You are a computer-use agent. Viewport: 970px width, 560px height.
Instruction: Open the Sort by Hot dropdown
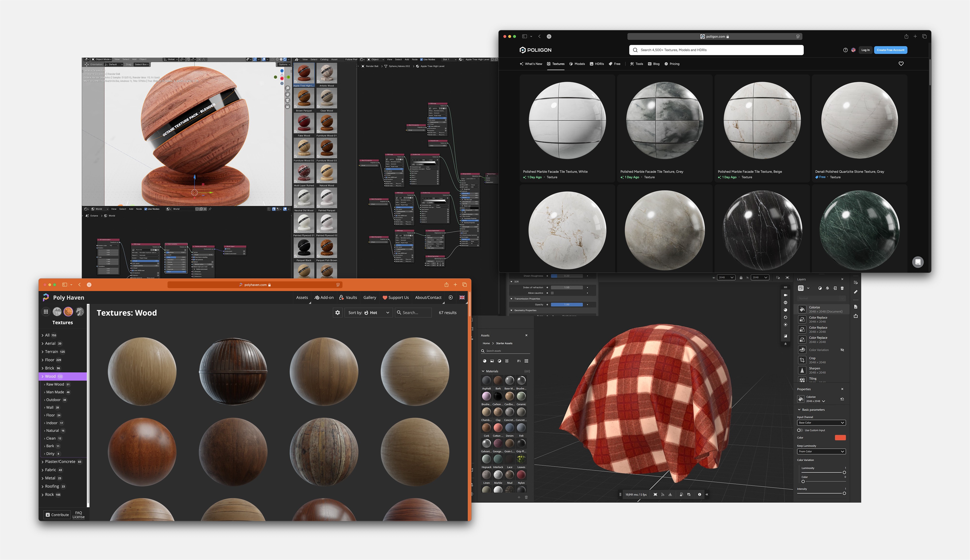(x=368, y=313)
